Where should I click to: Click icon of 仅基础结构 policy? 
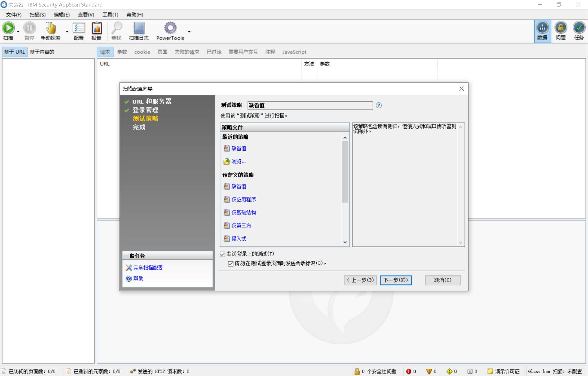(226, 213)
